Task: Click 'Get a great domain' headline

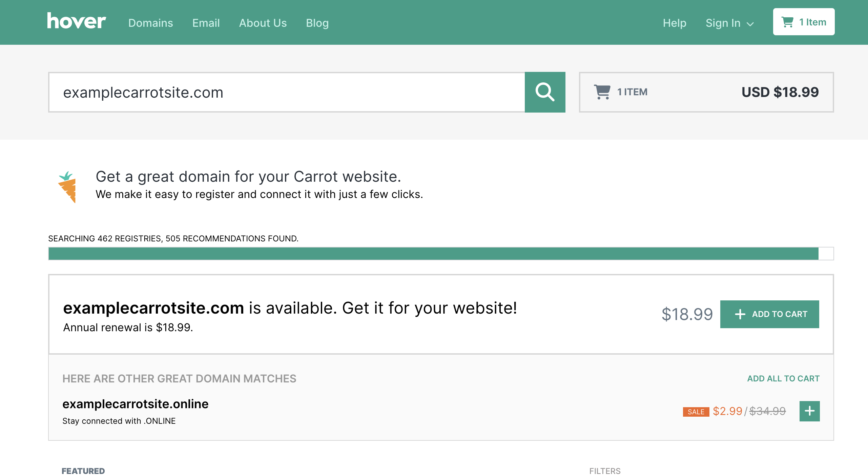Action: pyautogui.click(x=248, y=177)
